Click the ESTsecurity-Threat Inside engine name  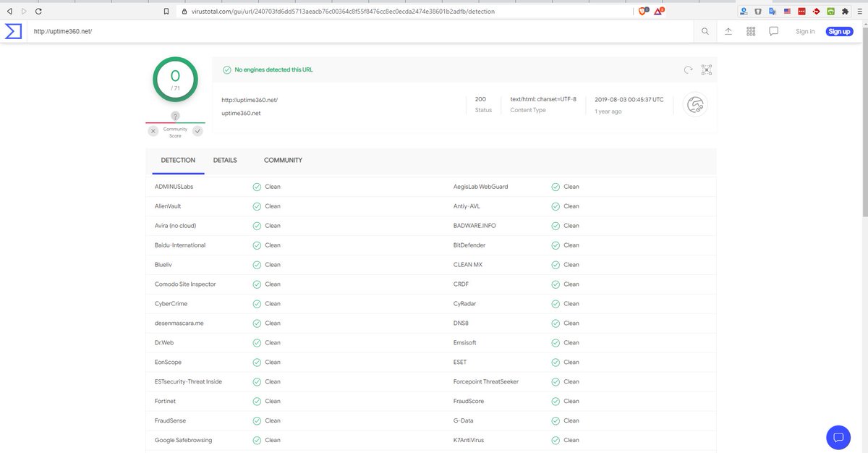188,382
